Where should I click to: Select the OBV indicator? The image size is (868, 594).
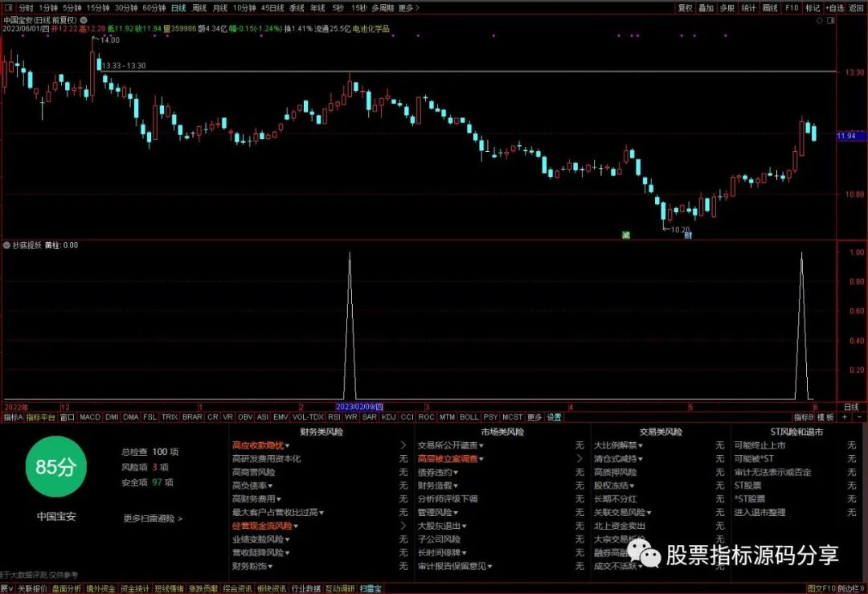click(245, 417)
